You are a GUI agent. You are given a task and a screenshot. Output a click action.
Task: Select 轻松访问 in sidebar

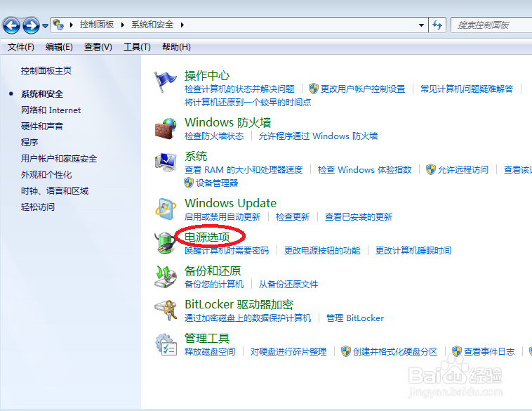point(38,207)
